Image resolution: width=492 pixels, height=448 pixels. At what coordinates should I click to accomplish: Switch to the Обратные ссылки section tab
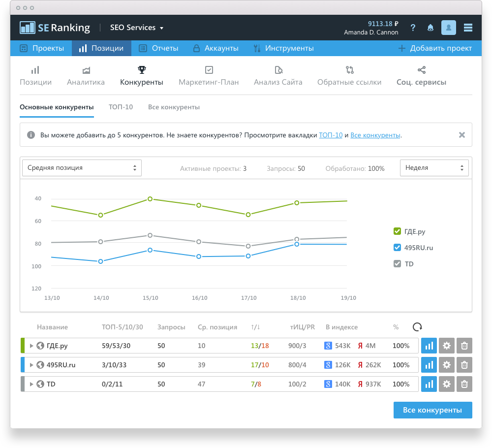pos(349,76)
